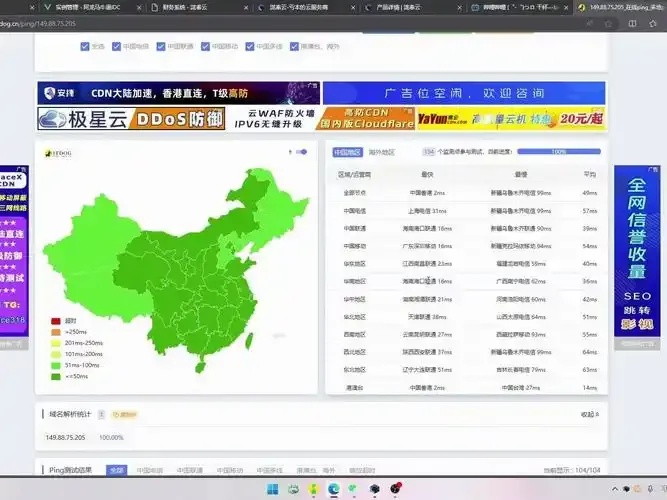This screenshot has height=500, width=667.
Task: Click the 东北地区 row label
Action: click(354, 370)
